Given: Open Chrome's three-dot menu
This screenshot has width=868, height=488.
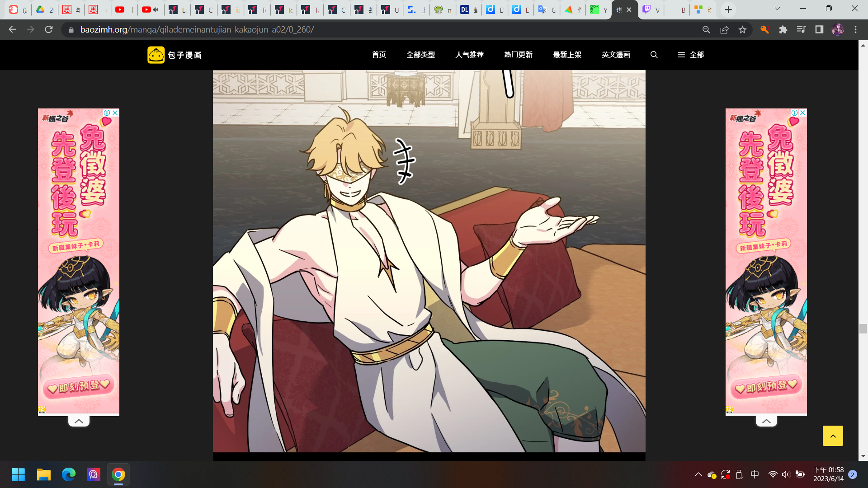Looking at the screenshot, I should coord(855,29).
